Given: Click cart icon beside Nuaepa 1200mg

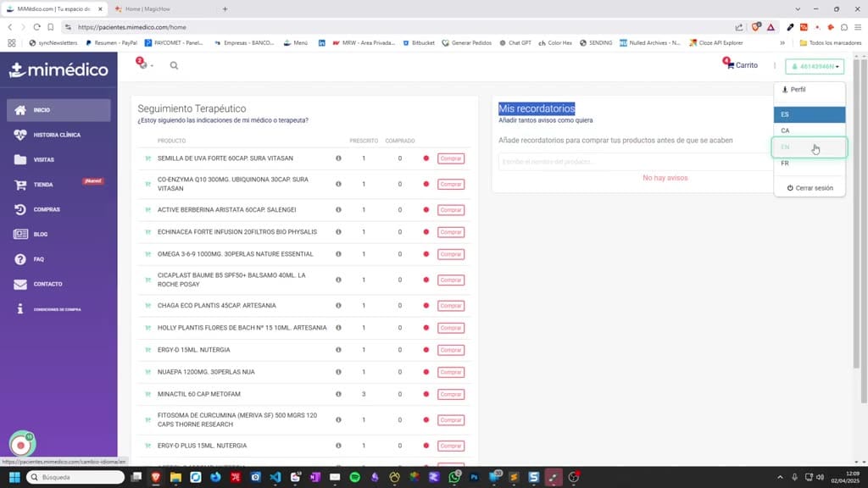Looking at the screenshot, I should click(x=147, y=372).
